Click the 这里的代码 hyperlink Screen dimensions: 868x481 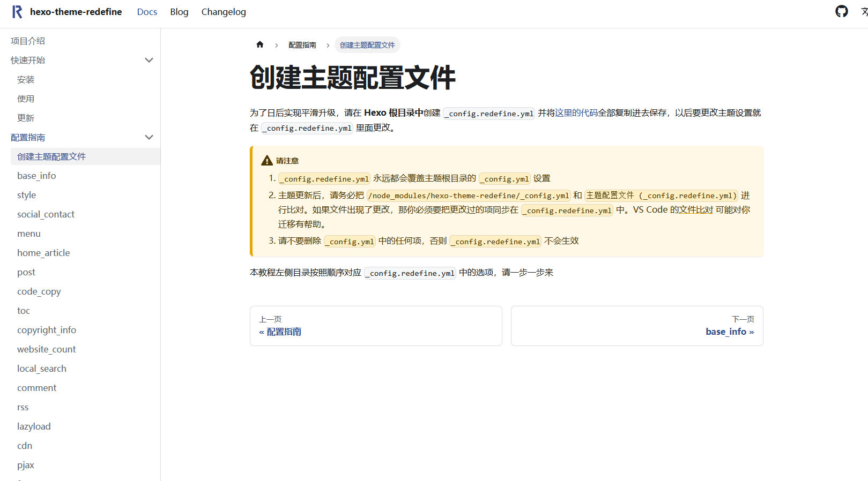(576, 113)
